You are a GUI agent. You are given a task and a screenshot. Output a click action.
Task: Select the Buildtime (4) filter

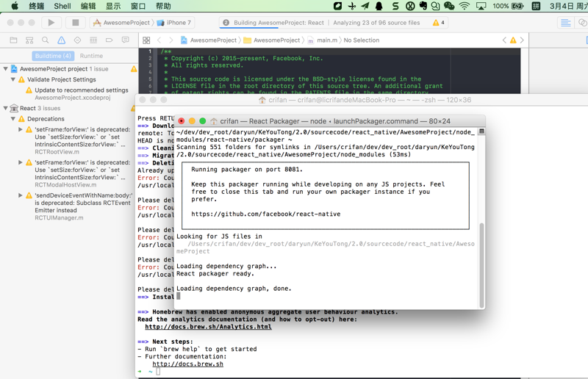coord(53,56)
